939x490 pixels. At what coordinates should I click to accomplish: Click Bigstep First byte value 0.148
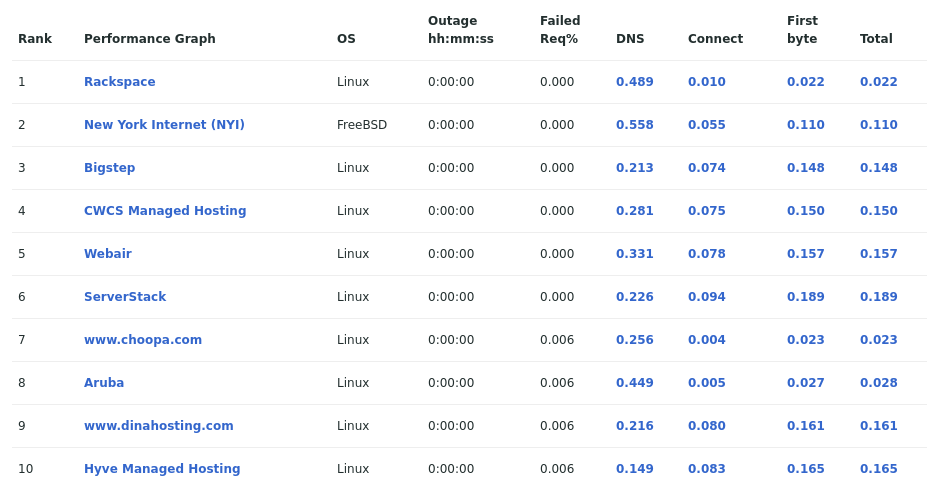tap(805, 168)
